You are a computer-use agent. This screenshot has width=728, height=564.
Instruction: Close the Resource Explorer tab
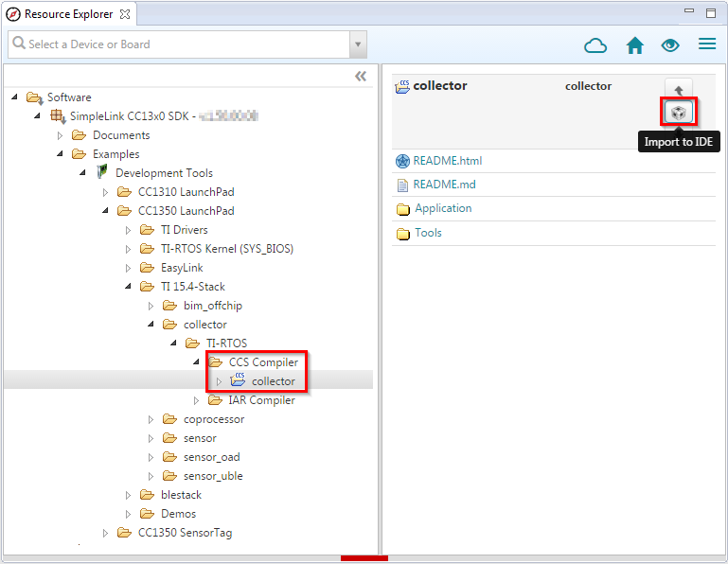pyautogui.click(x=125, y=14)
